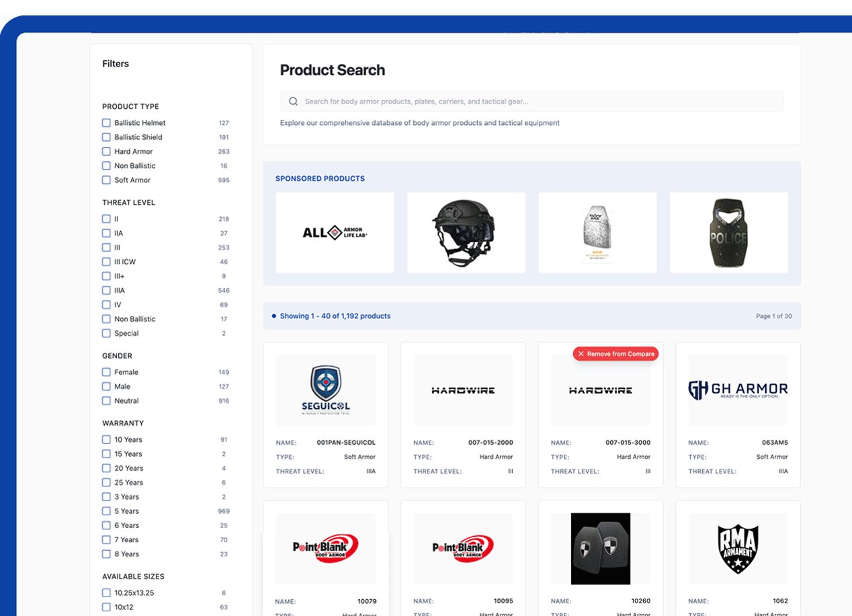Check the 10x12 size filter
This screenshot has width=852, height=616.
coord(106,607)
